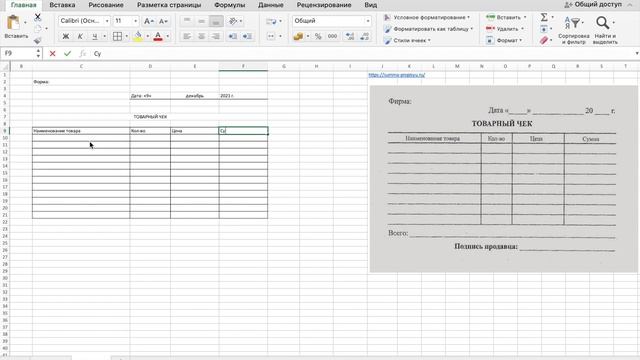The height and width of the screenshot is (360, 640).
Task: Click the fx insert function button
Action: click(x=82, y=53)
